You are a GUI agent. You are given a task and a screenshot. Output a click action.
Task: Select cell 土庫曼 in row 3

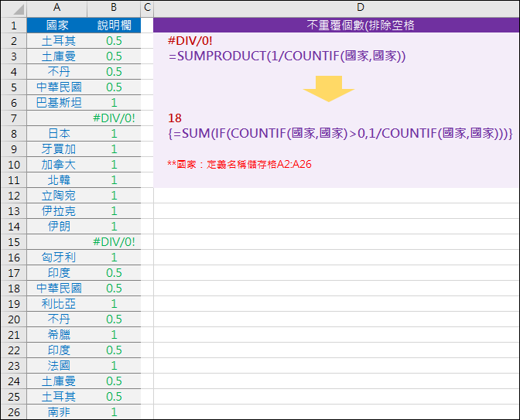coord(57,56)
